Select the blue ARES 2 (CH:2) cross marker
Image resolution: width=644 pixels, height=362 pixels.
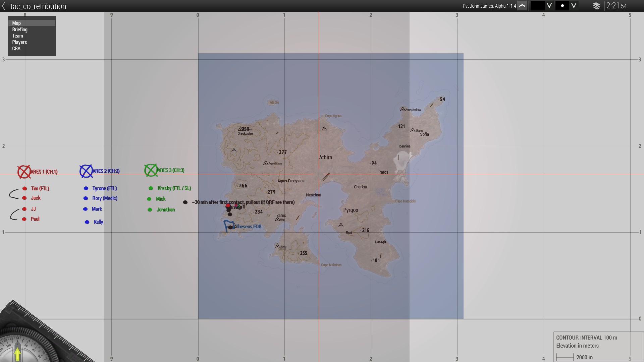coord(87,171)
